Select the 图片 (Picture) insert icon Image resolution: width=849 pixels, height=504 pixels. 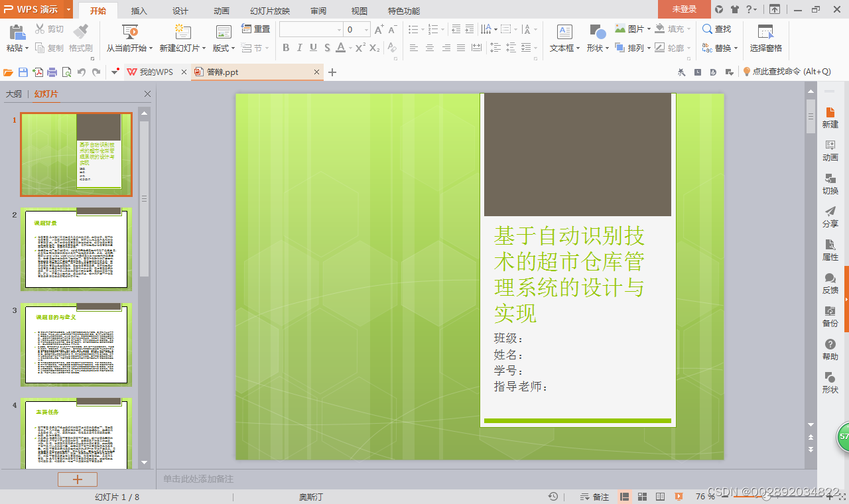click(x=621, y=29)
